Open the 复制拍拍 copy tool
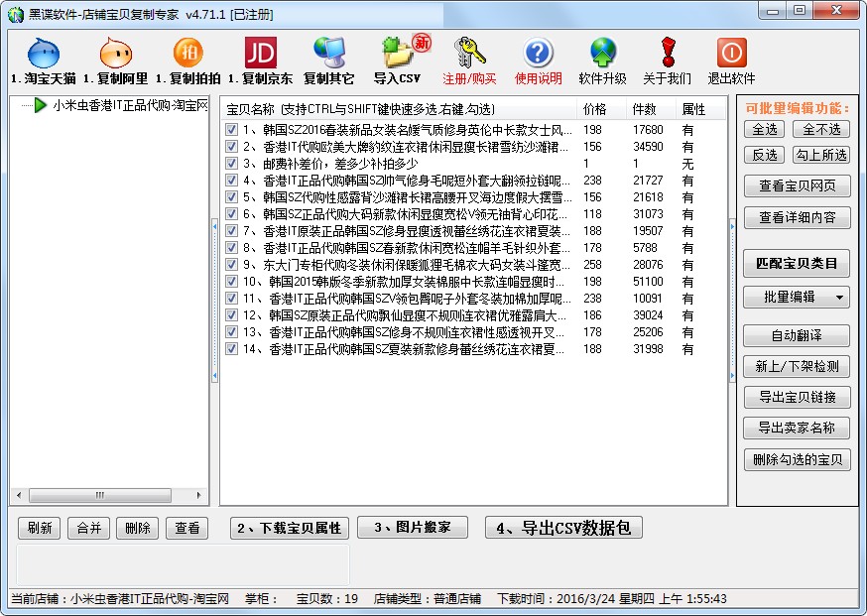 coord(187,54)
